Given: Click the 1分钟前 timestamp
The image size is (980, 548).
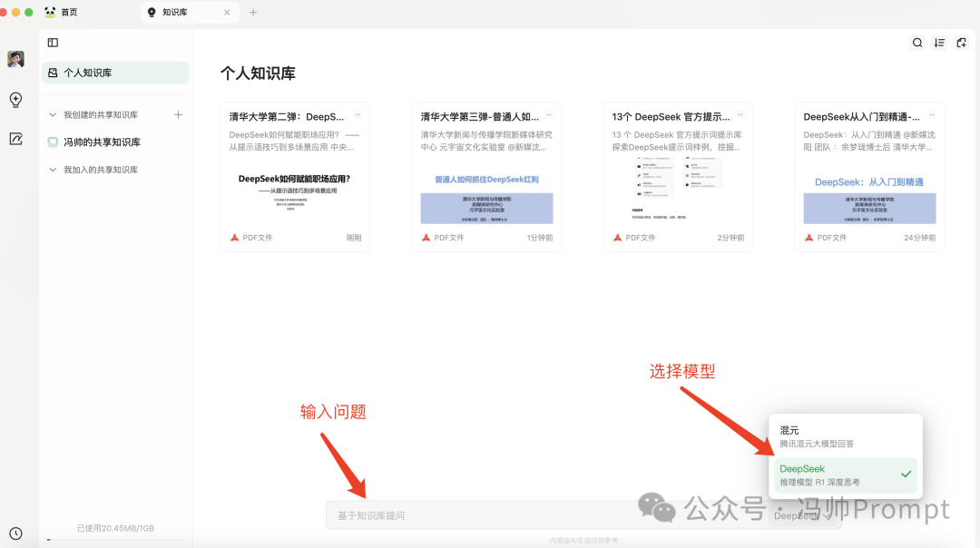Looking at the screenshot, I should click(539, 238).
